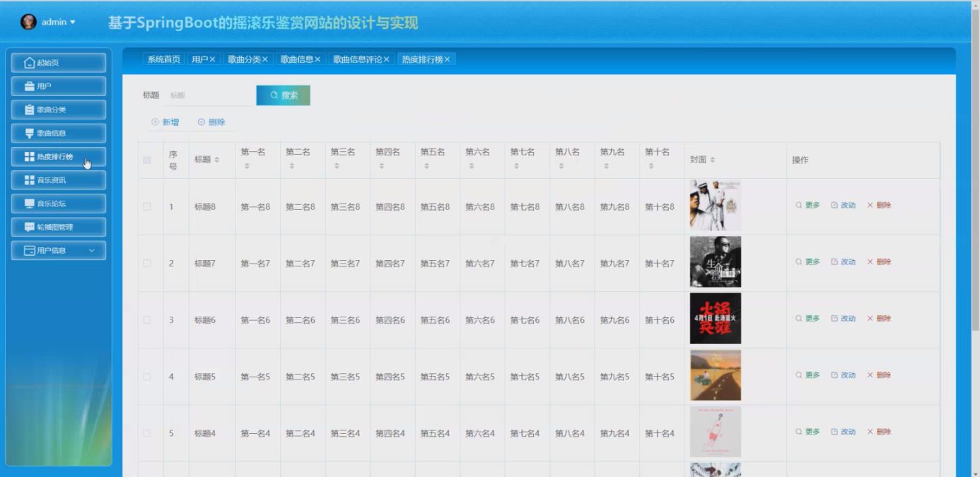Close the 用户 tab
This screenshot has height=477, width=980.
(212, 59)
